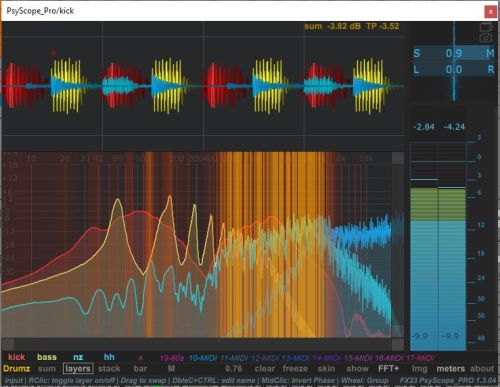This screenshot has height=387, width=500.
Task: Close the PsyScope_Pro/kick window
Action: (x=490, y=12)
